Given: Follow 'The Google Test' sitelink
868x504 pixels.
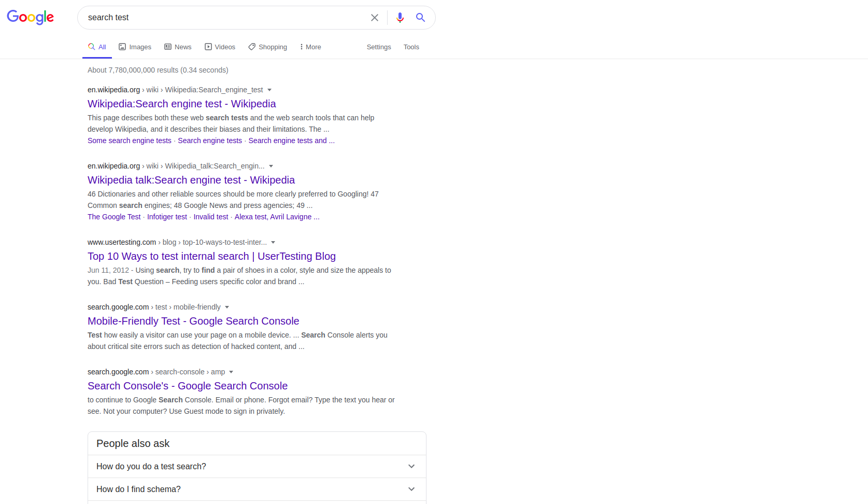Looking at the screenshot, I should coord(114,217).
